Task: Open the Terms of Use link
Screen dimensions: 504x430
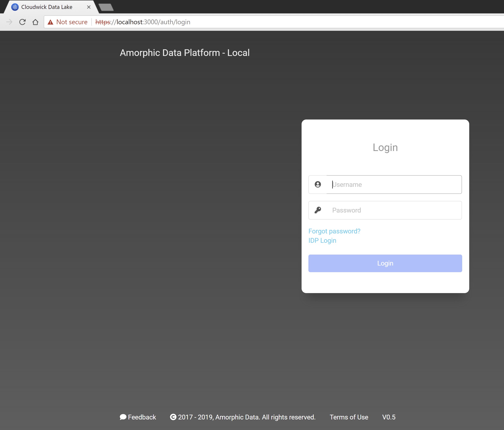Action: pos(349,417)
